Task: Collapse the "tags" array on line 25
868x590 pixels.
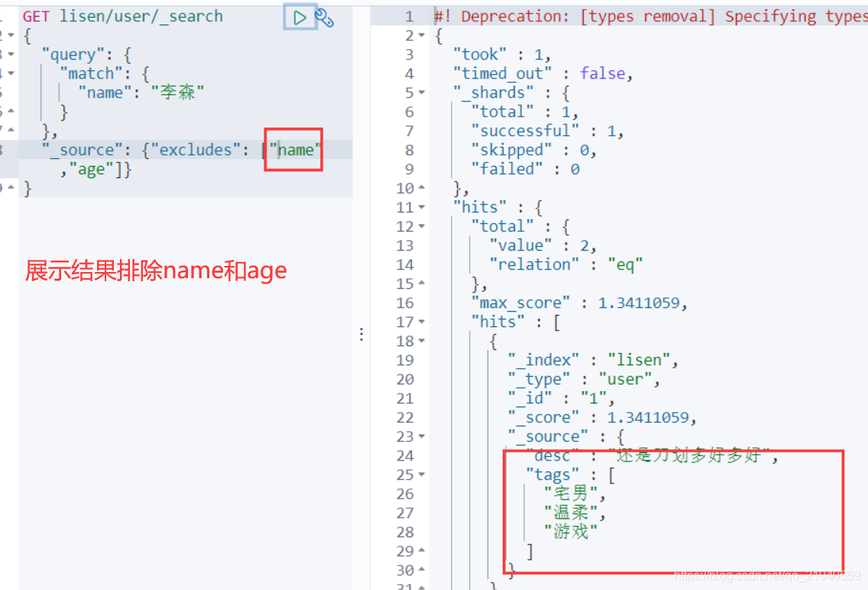Action: tap(422, 475)
